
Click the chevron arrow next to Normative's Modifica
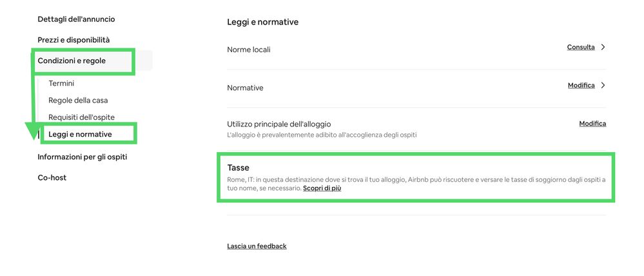603,85
